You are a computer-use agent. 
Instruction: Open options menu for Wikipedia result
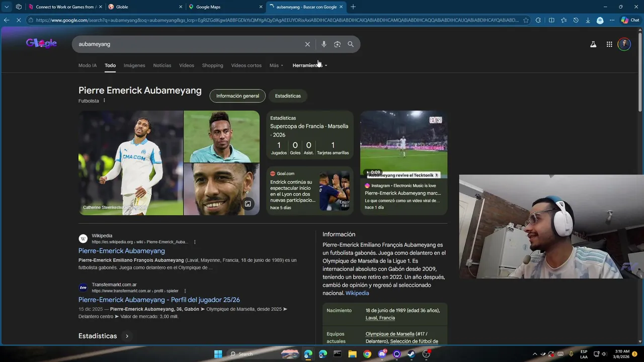pyautogui.click(x=195, y=242)
